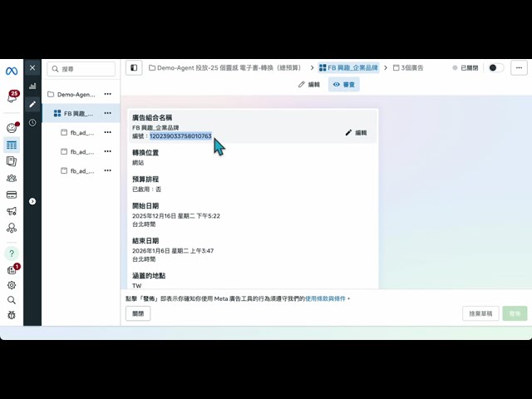Toggle the ad set on/off switch
The height and width of the screenshot is (399, 532).
click(x=495, y=68)
